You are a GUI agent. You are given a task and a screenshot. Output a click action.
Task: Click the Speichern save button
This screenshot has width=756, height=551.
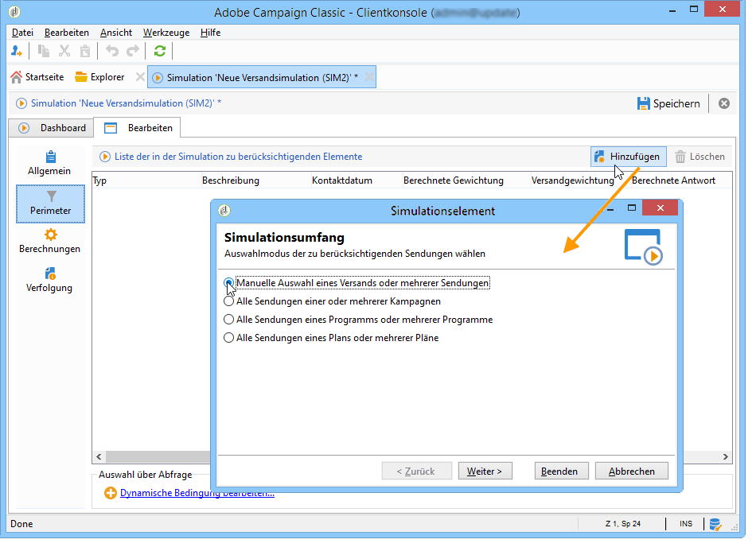(x=668, y=103)
